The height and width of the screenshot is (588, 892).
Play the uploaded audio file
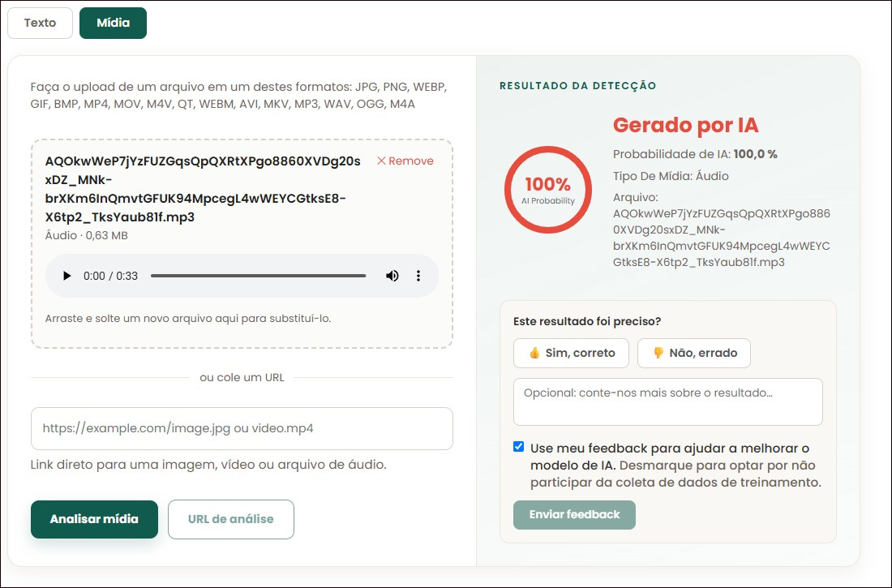pyautogui.click(x=66, y=276)
